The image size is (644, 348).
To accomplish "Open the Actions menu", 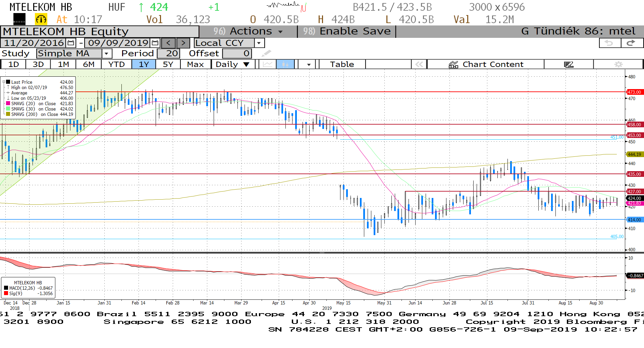I will coord(248,31).
